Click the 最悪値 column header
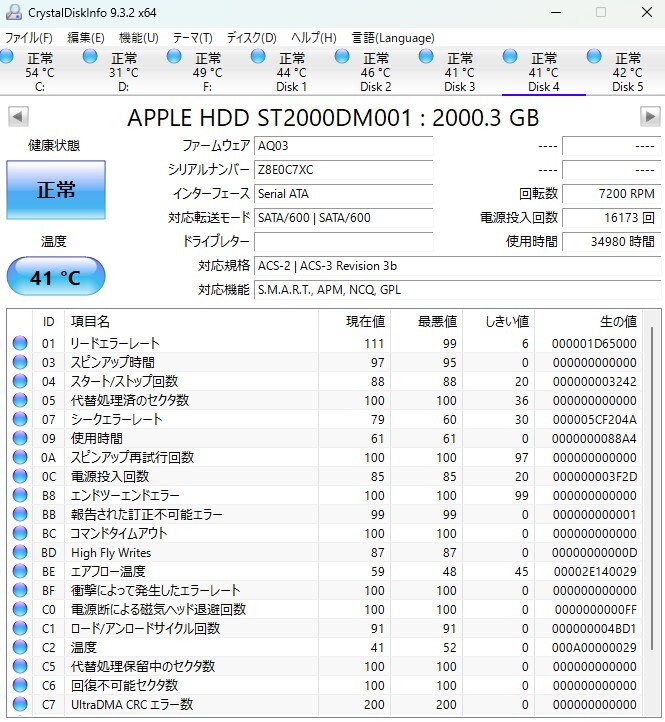The image size is (665, 722). [x=427, y=321]
